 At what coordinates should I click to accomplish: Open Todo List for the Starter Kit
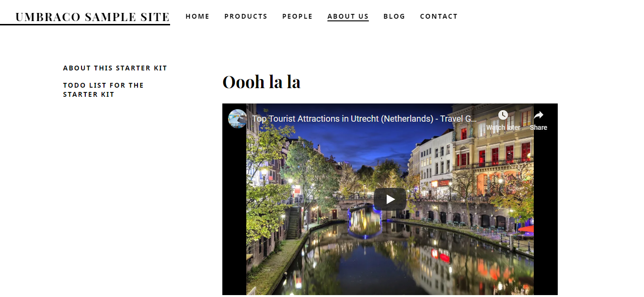103,90
